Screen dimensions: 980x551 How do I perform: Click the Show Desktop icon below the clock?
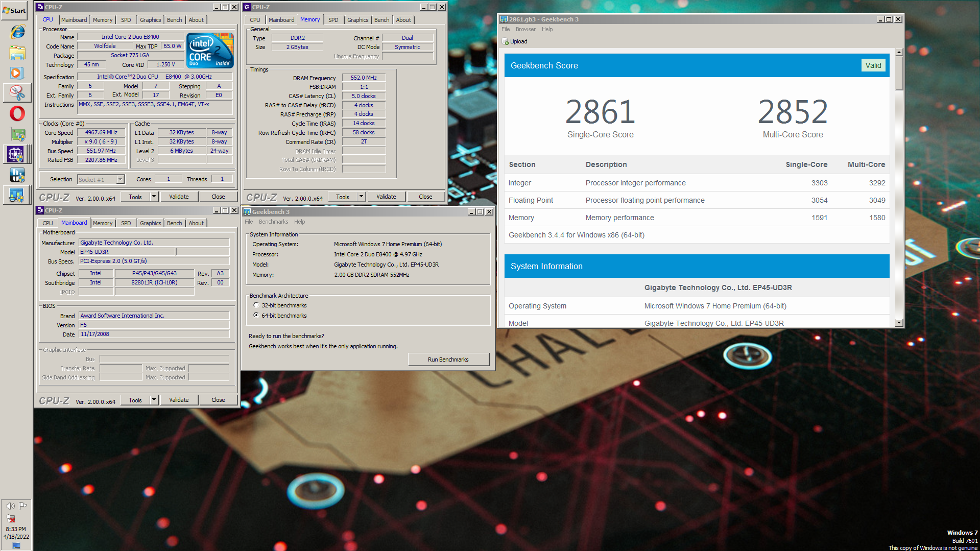pos(16,546)
